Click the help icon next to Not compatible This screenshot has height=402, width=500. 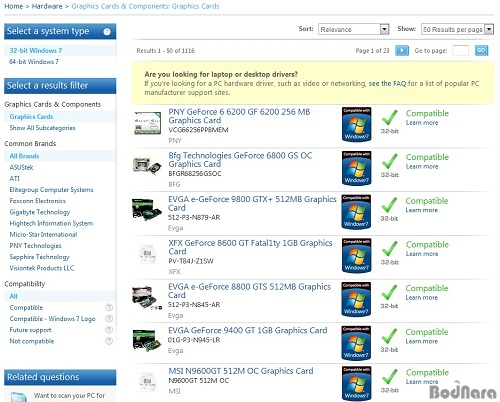(x=109, y=341)
